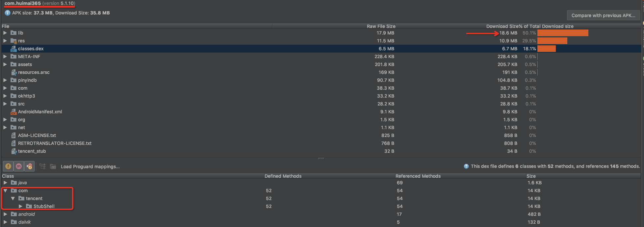Select the RETROTRANSLATOR-LICENSE.txt file name
This screenshot has width=644, height=227.
[55, 143]
